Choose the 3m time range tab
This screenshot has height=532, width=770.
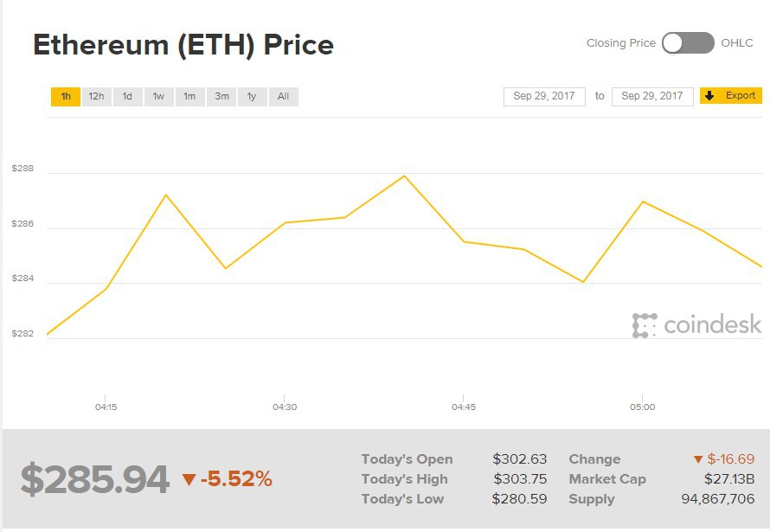tap(221, 96)
